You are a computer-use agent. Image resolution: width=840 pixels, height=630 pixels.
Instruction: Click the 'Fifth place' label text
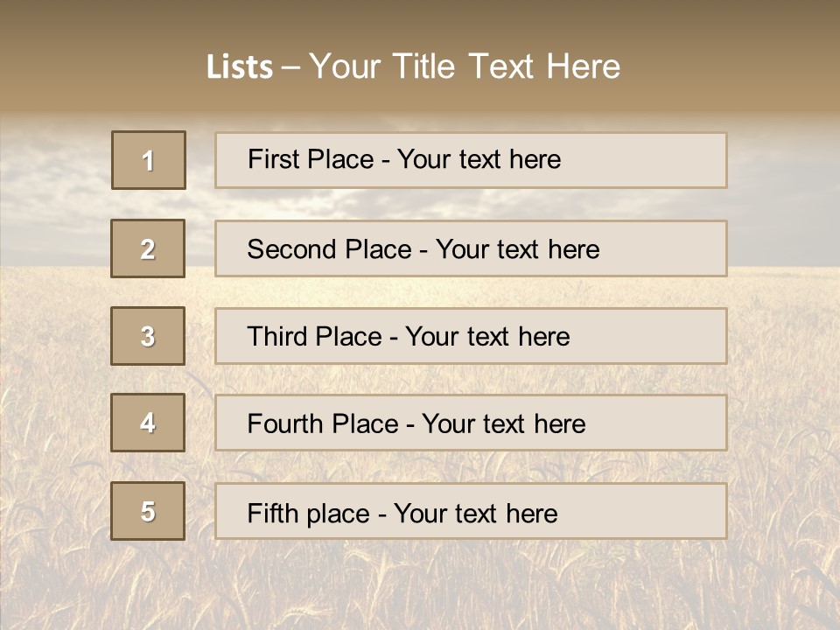pos(308,513)
